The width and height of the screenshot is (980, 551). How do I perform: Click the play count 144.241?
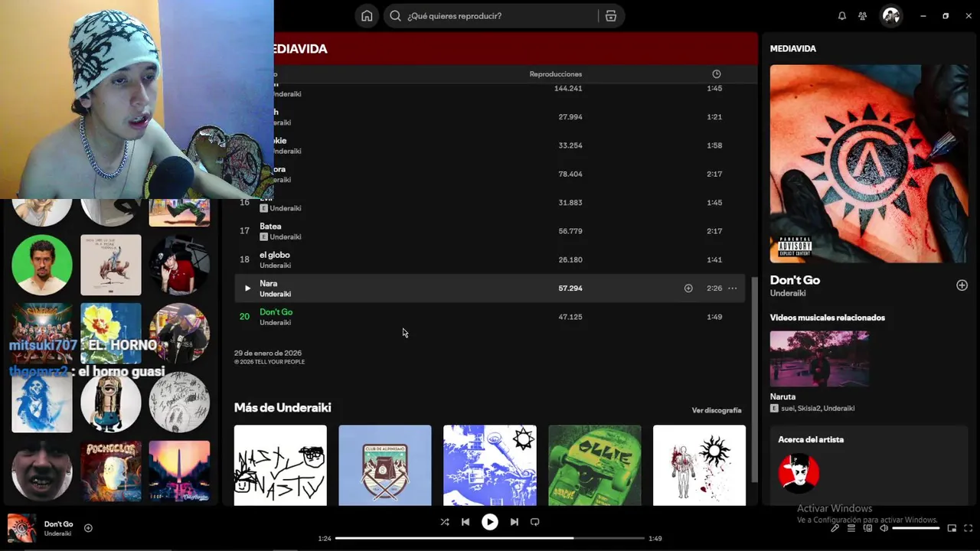coord(568,89)
